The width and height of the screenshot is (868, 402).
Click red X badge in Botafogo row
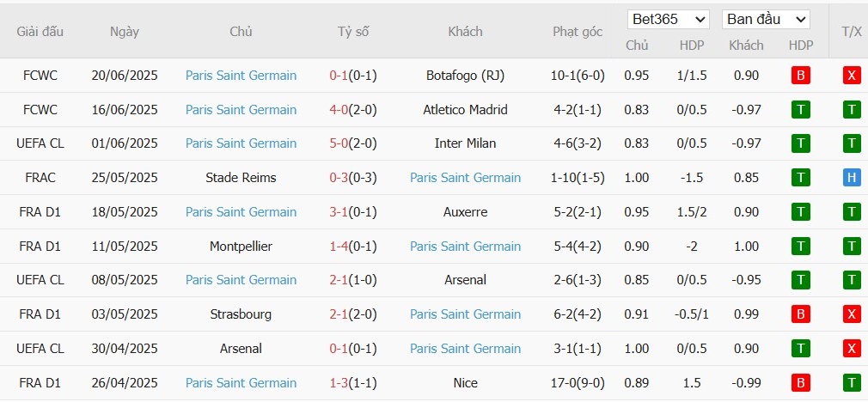pyautogui.click(x=852, y=76)
